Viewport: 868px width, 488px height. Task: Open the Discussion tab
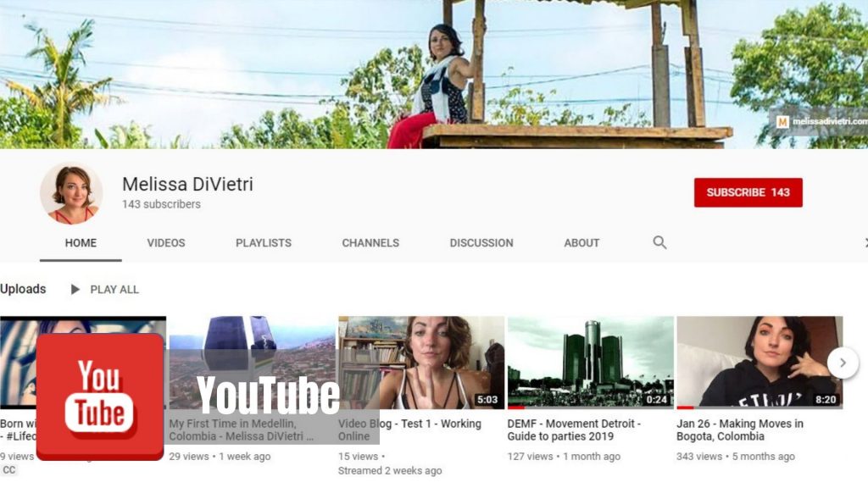click(481, 243)
